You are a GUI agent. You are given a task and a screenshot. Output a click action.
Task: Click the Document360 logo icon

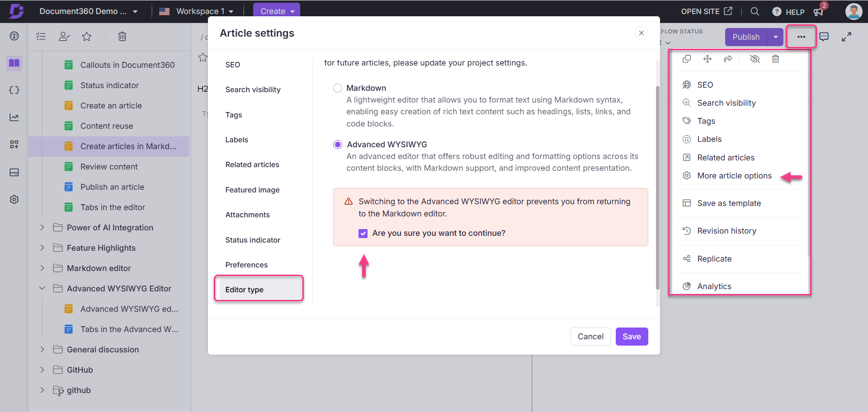point(16,11)
